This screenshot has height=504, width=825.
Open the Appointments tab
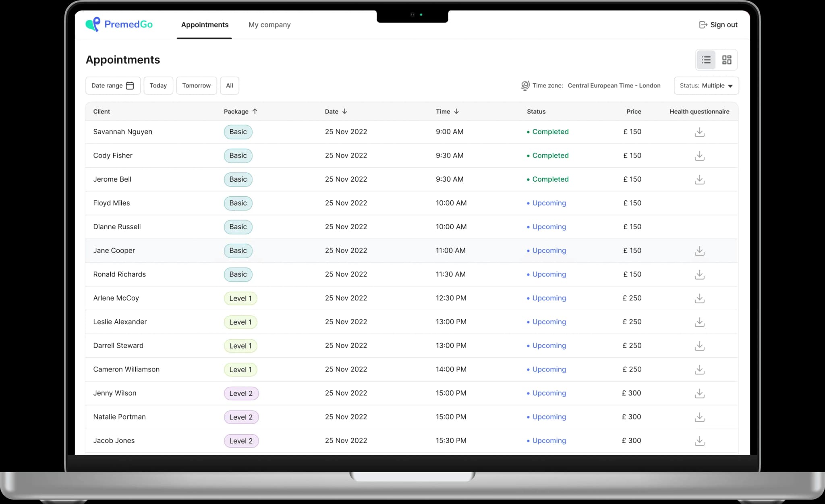pos(205,25)
